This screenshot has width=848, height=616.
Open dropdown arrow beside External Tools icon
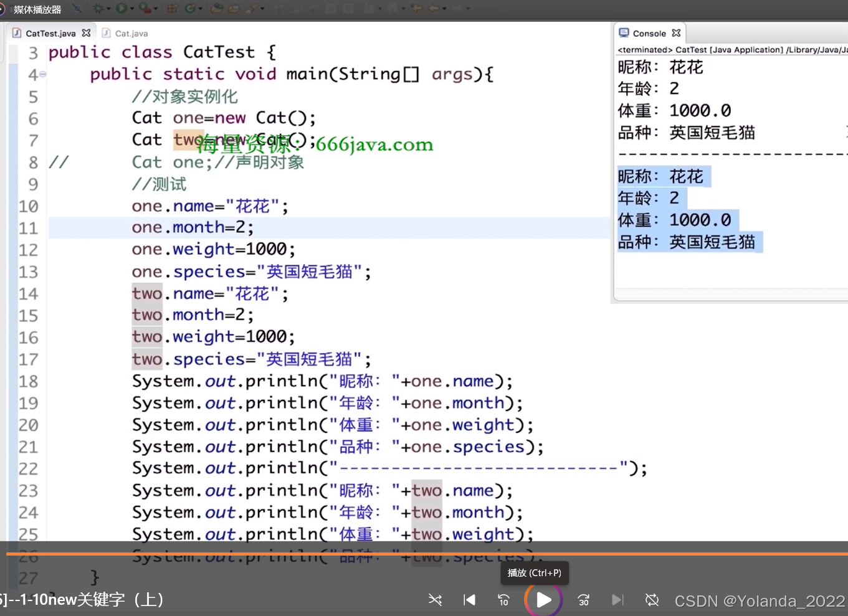155,9
